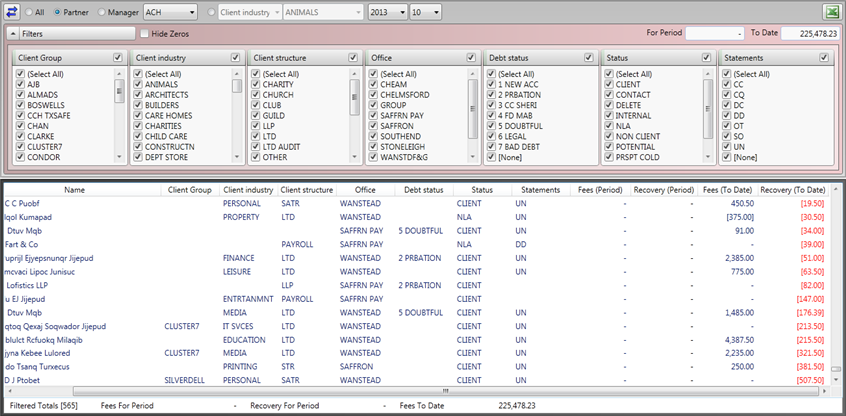Screen dimensions: 846x416
Task: Toggle the Statements header checkbox
Action: (x=823, y=57)
